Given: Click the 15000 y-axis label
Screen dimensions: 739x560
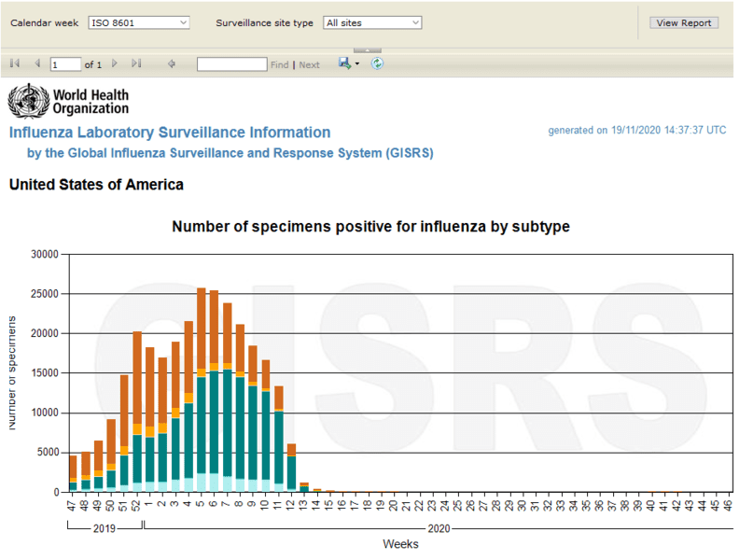Looking at the screenshot, I should 45,373.
